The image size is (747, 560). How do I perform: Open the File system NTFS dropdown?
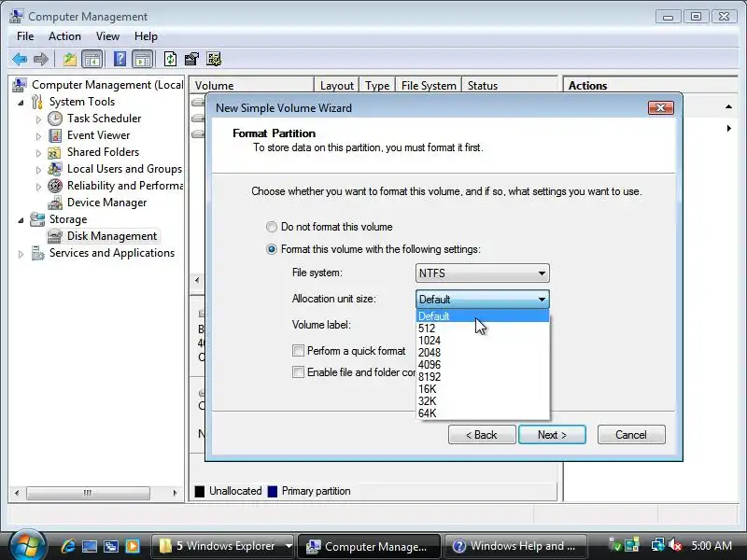(x=482, y=273)
